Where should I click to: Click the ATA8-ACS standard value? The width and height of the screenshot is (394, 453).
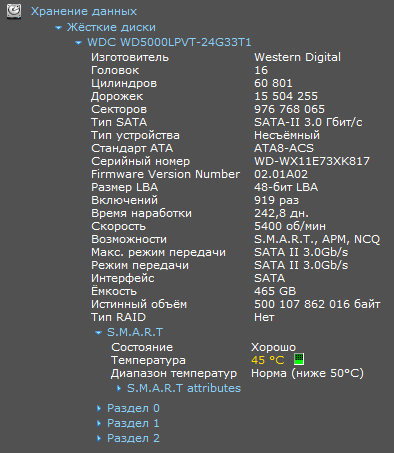[284, 148]
